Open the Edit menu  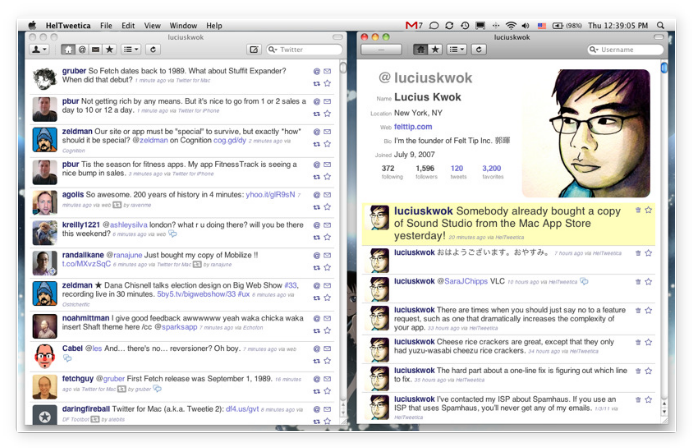(128, 26)
